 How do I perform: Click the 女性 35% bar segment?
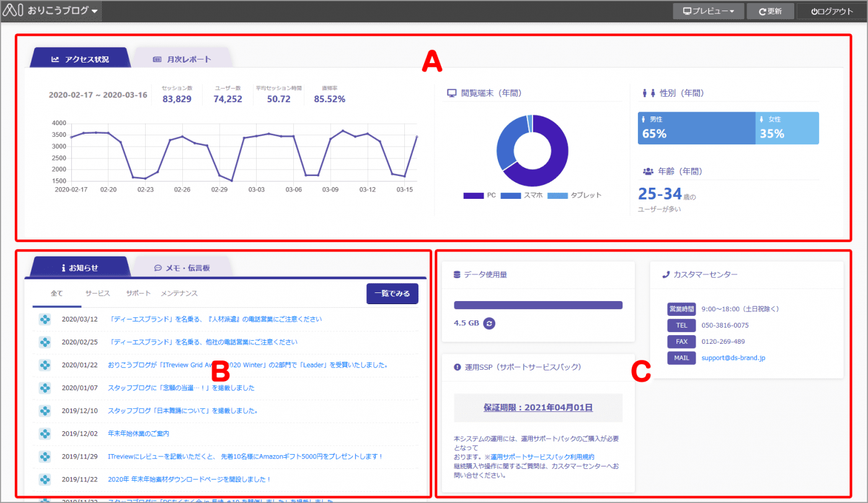(x=787, y=128)
